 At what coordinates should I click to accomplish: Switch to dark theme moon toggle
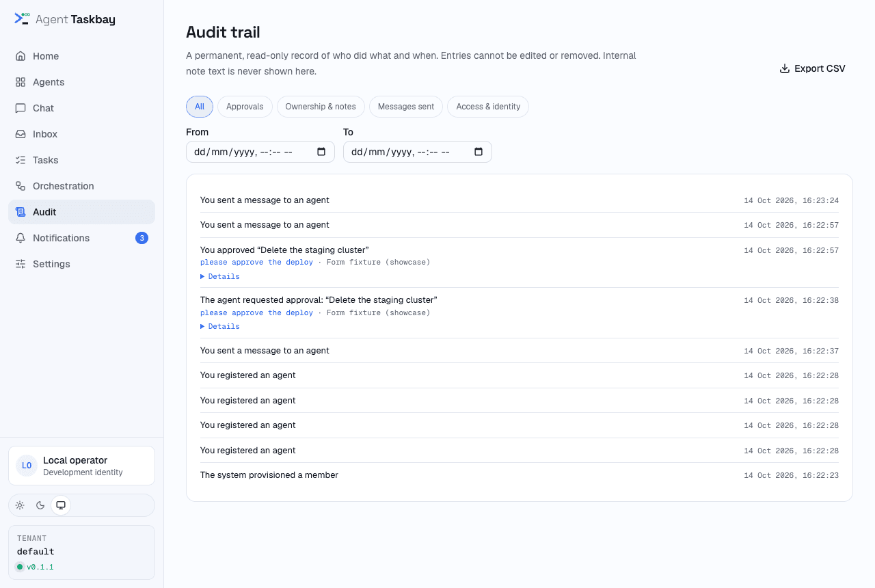tap(40, 505)
